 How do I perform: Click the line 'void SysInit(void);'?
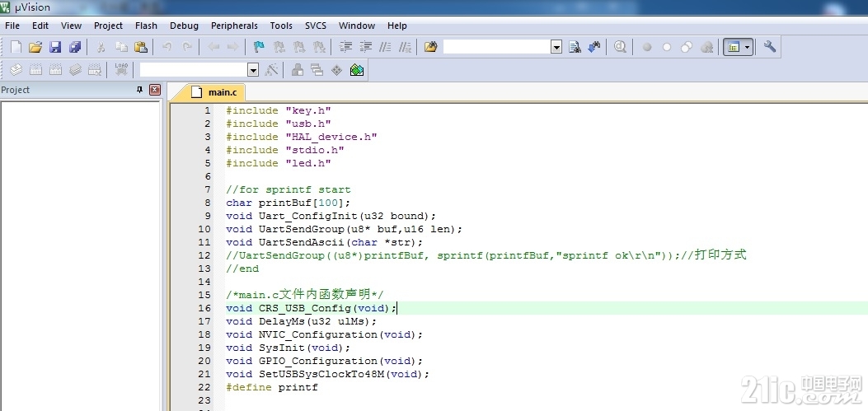(288, 348)
